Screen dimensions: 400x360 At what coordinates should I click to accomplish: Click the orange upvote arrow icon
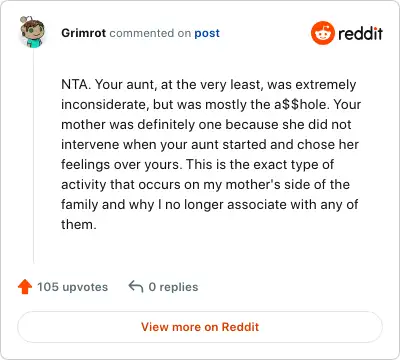click(25, 287)
